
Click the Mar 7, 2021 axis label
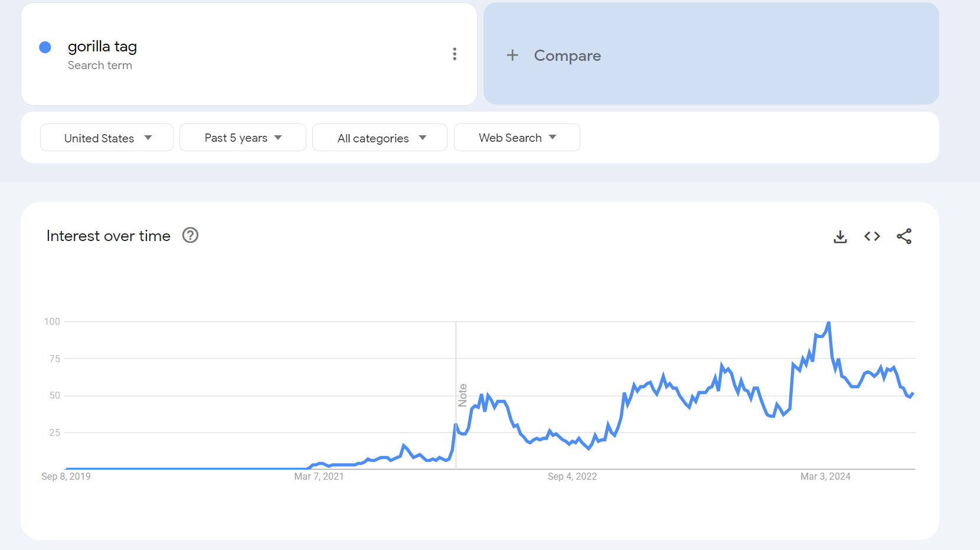(x=319, y=476)
